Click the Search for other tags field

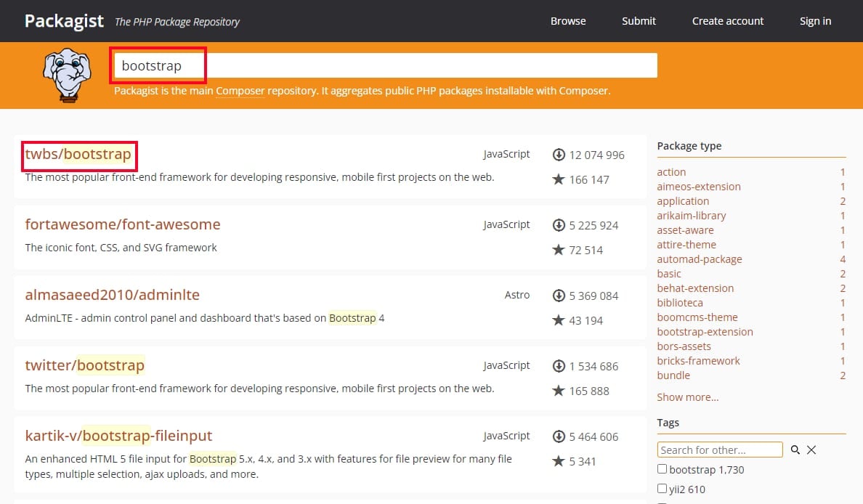click(x=719, y=450)
